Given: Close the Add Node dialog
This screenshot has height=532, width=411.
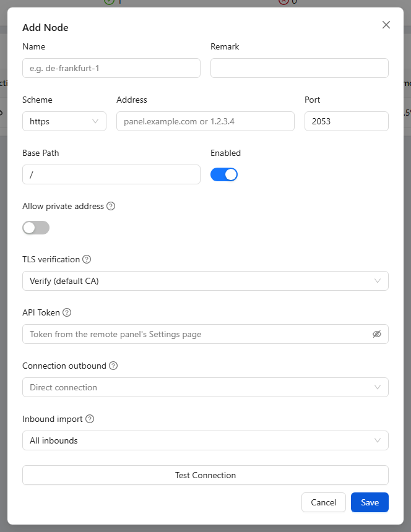Looking at the screenshot, I should [x=386, y=25].
